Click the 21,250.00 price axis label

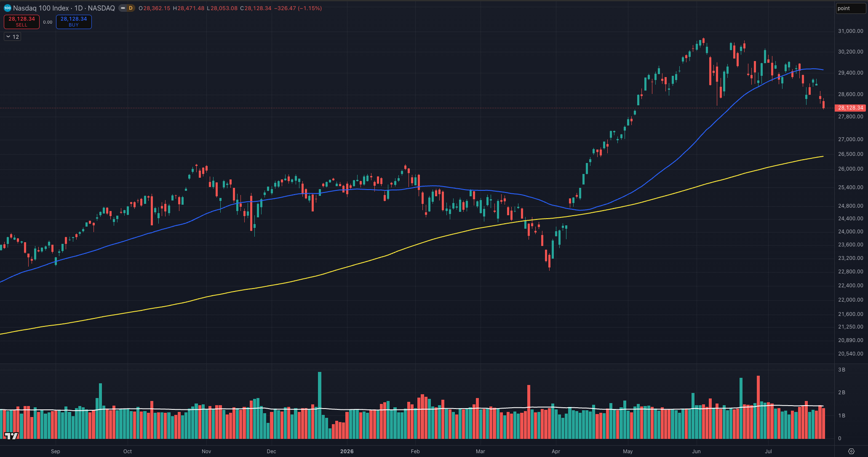pos(851,327)
